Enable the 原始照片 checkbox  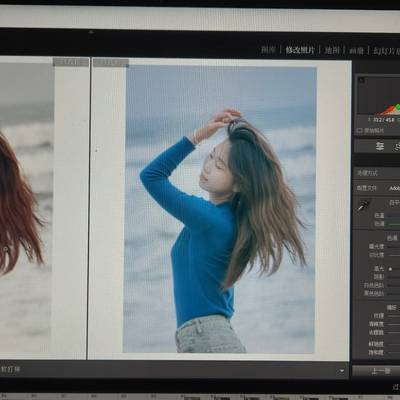coord(359,131)
